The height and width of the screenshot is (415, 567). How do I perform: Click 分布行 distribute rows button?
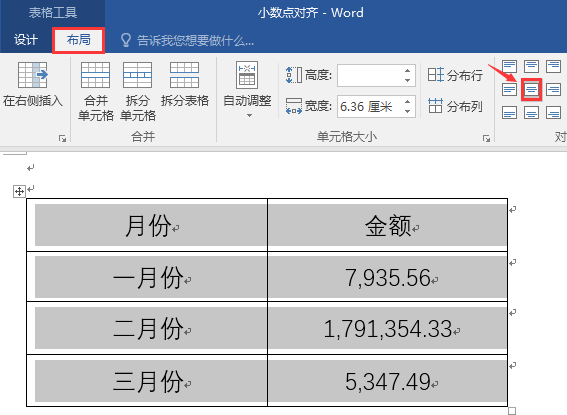pyautogui.click(x=455, y=75)
